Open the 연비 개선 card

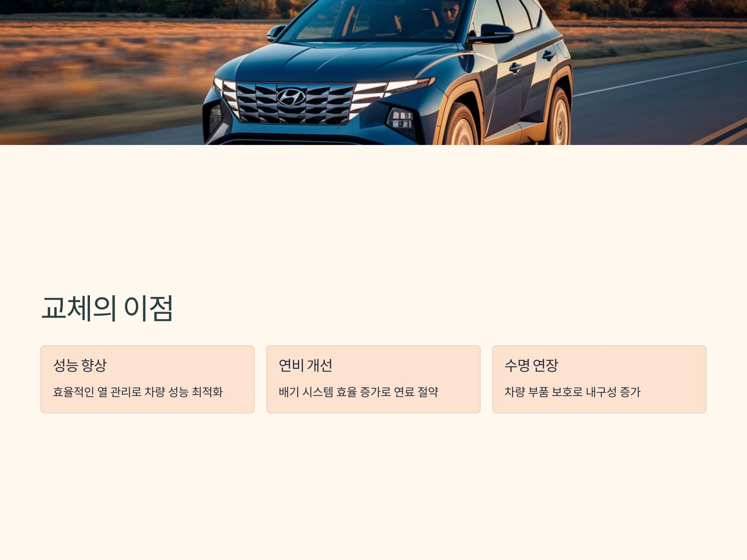click(373, 379)
